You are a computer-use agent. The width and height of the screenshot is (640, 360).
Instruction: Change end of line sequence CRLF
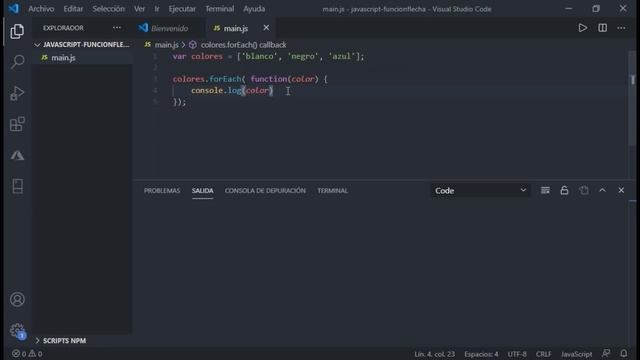[x=543, y=354]
